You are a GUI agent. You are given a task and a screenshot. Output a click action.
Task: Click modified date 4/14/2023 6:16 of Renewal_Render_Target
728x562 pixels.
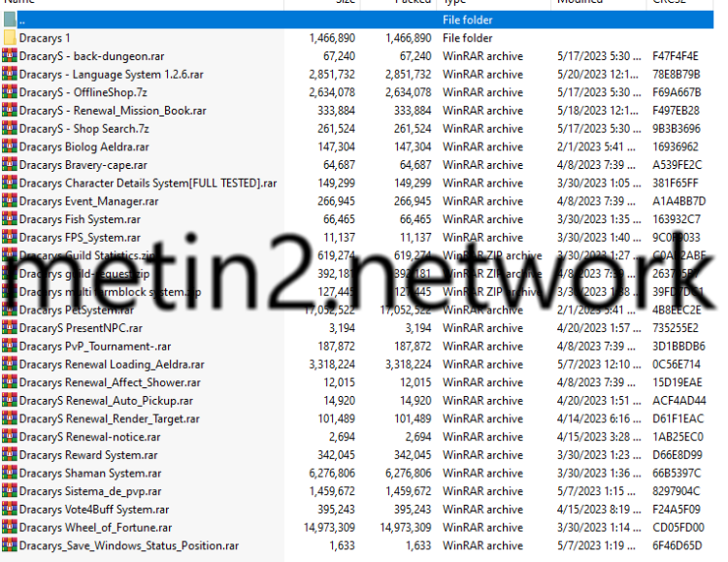click(599, 419)
